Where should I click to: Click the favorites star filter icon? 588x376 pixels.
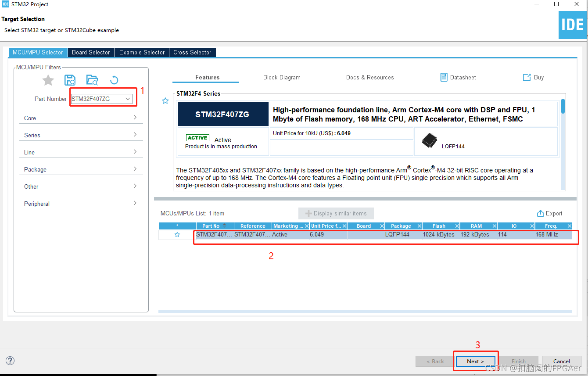pyautogui.click(x=48, y=80)
